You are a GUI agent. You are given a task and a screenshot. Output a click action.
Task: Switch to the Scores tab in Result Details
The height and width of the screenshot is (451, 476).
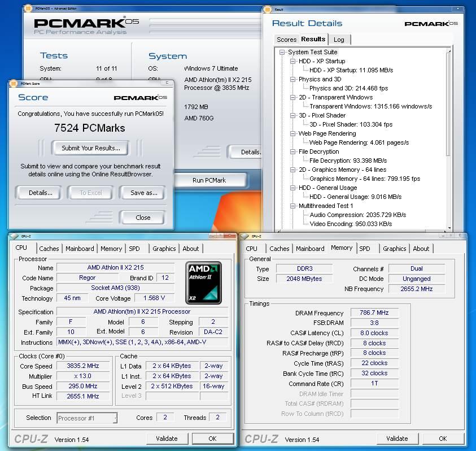[286, 40]
